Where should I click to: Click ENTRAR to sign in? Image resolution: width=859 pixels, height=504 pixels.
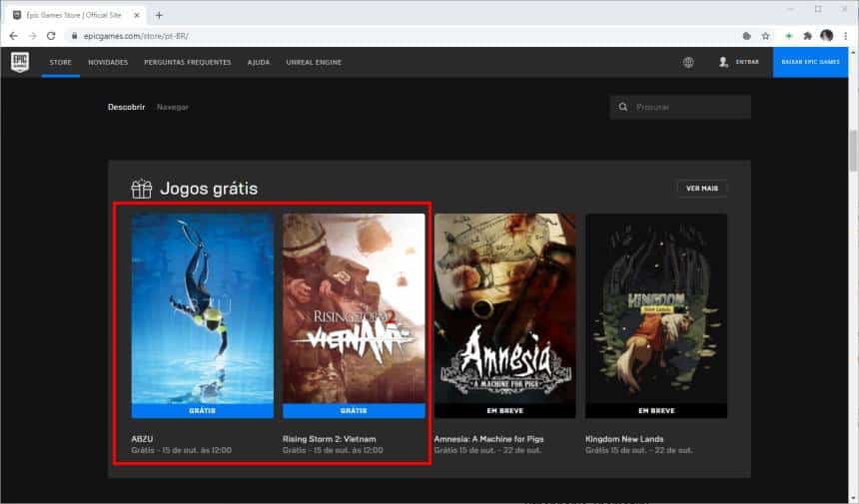(x=747, y=63)
